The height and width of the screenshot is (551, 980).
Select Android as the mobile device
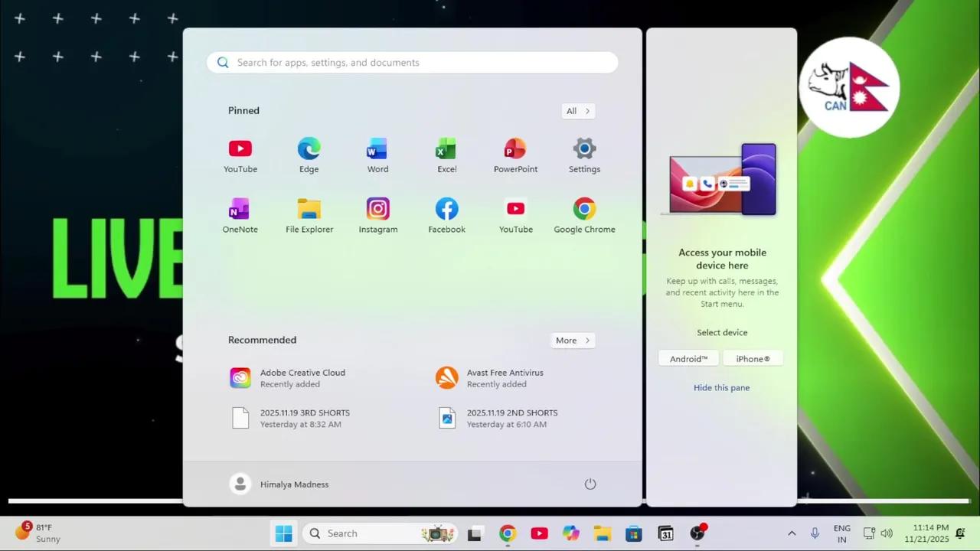click(x=688, y=359)
